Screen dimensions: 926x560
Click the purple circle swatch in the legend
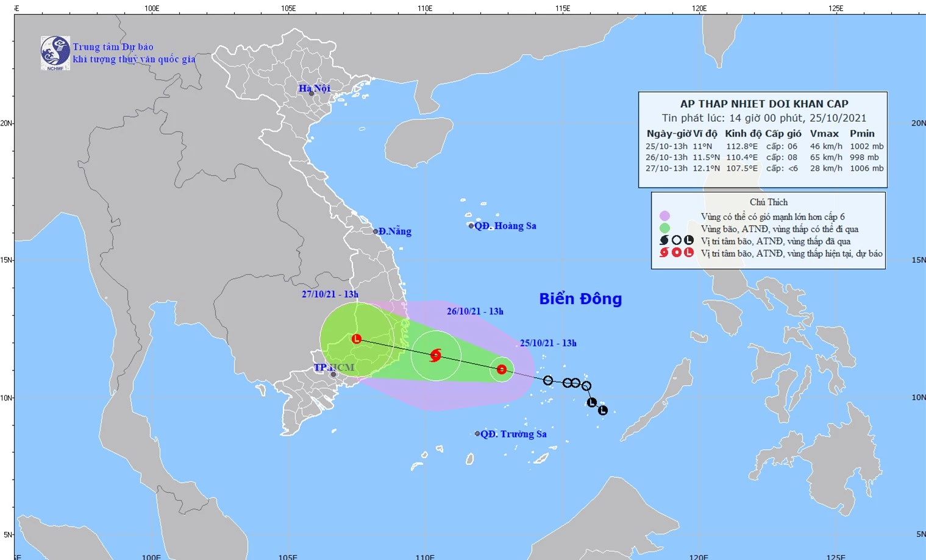(664, 216)
